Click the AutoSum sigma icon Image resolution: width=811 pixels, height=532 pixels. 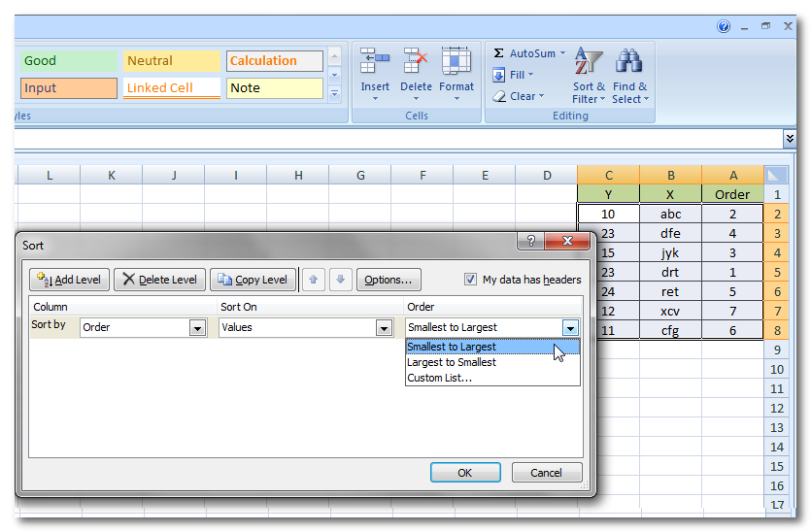click(499, 53)
